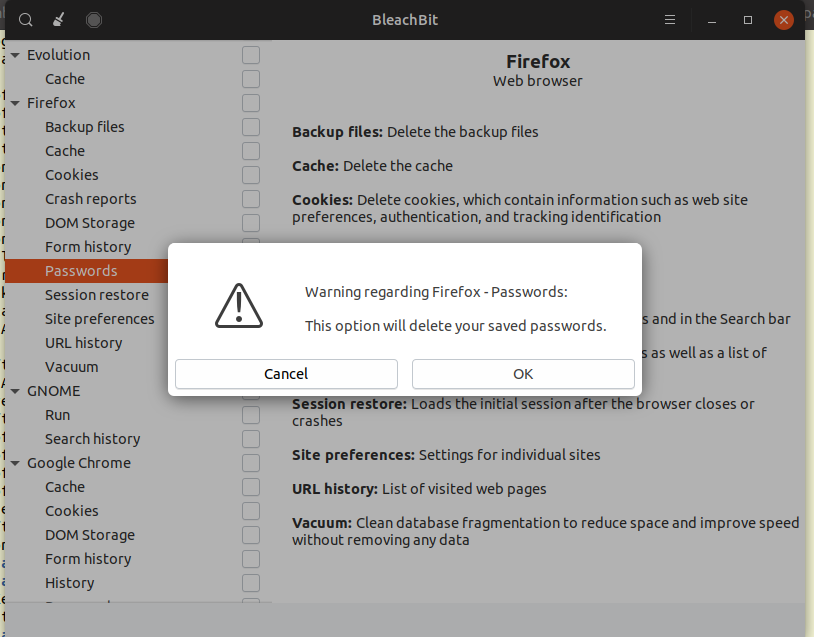Collapse the Firefox section
Screen dimensions: 814x637
[14, 102]
